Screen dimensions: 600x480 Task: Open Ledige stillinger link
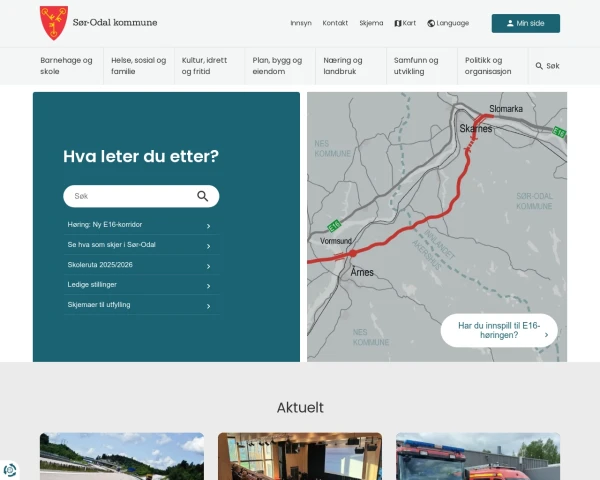pos(92,285)
